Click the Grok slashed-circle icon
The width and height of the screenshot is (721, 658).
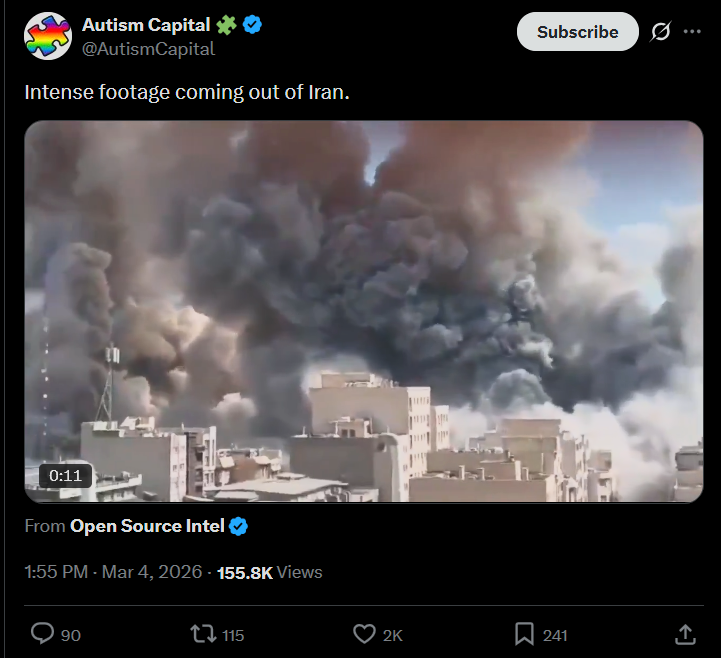[661, 31]
